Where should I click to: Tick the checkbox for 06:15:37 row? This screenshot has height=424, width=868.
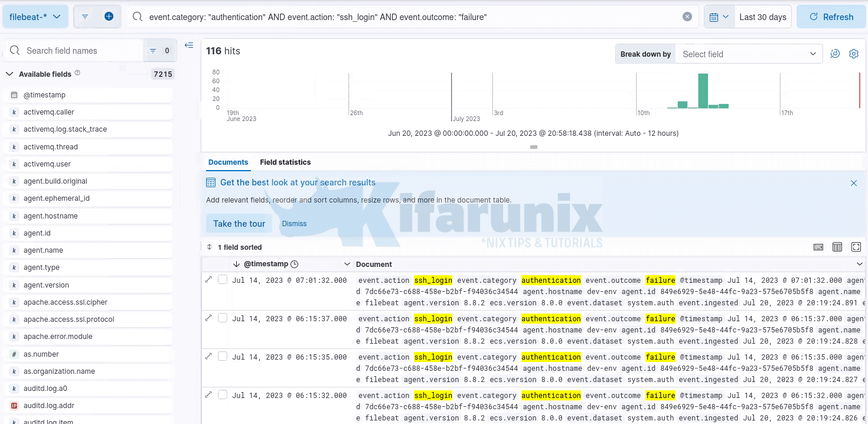(223, 318)
